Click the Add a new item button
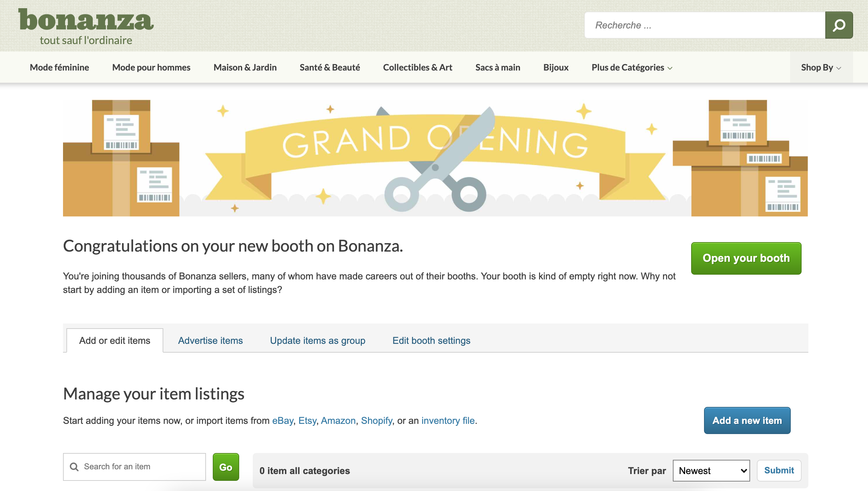 coord(747,420)
